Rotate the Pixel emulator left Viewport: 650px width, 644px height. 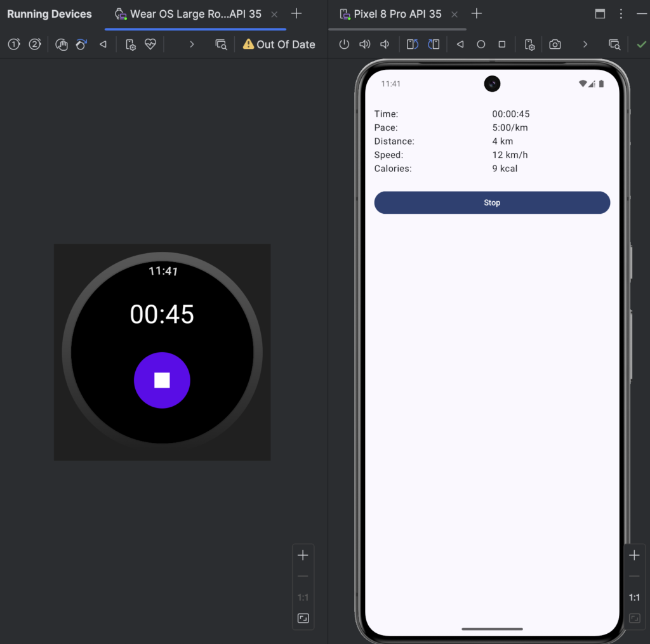[413, 44]
